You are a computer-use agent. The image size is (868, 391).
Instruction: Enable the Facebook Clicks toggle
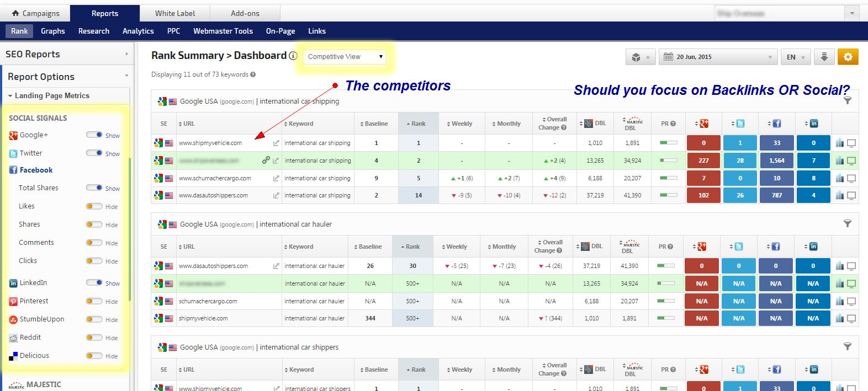click(94, 260)
